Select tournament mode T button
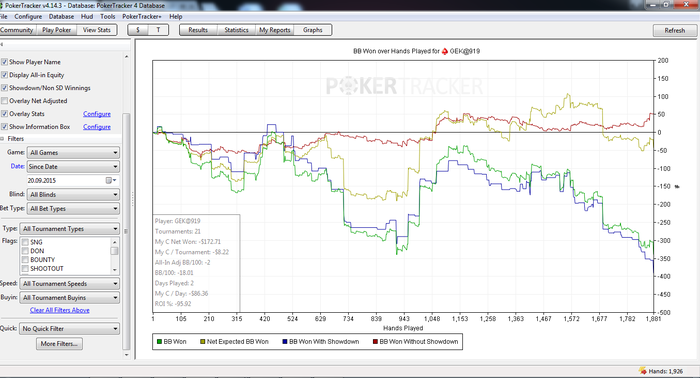The image size is (700, 378). pyautogui.click(x=158, y=30)
